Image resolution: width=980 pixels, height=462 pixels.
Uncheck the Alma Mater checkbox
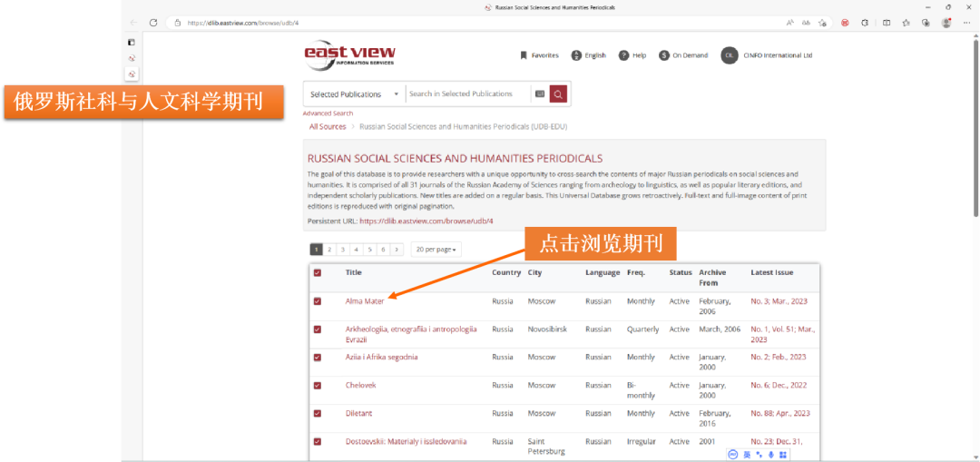click(x=318, y=301)
